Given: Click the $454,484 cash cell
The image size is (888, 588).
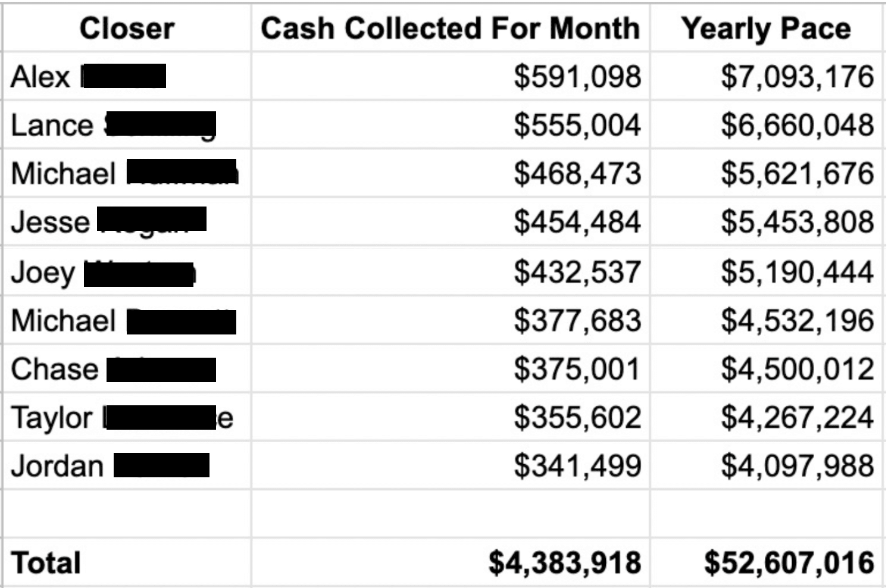Looking at the screenshot, I should pos(577,222).
